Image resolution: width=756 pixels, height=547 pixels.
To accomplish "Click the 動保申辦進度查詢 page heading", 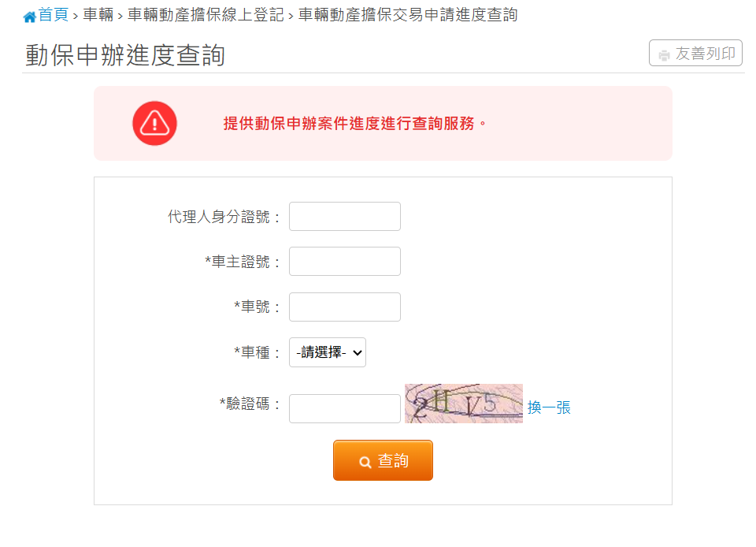I will point(125,55).
